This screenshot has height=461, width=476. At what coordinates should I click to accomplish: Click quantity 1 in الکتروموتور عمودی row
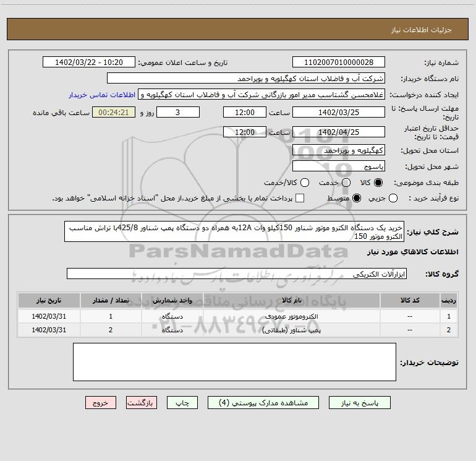pos(111,316)
